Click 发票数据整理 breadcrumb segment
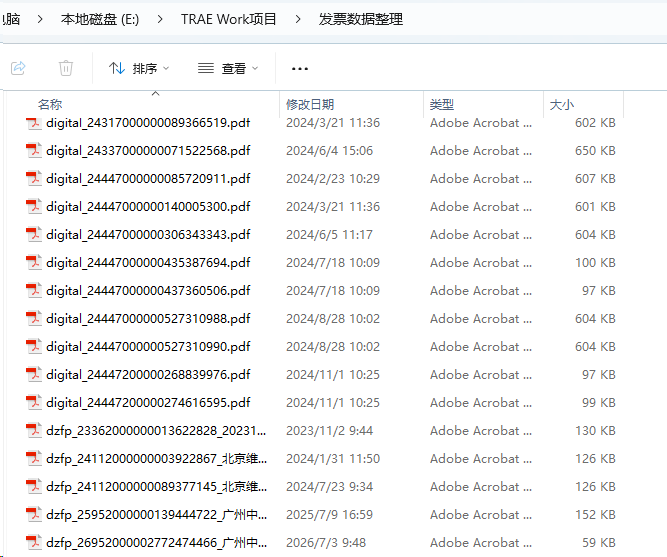This screenshot has height=557, width=667. 361,19
